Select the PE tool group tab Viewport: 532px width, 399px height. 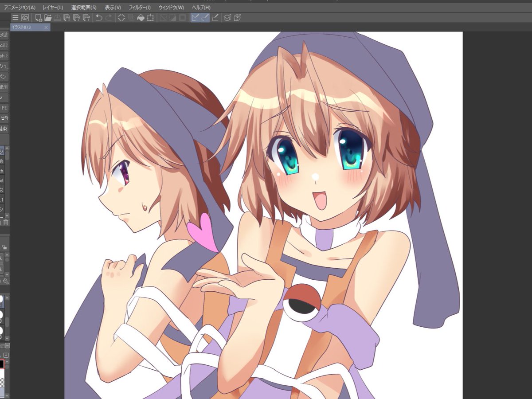[4, 108]
